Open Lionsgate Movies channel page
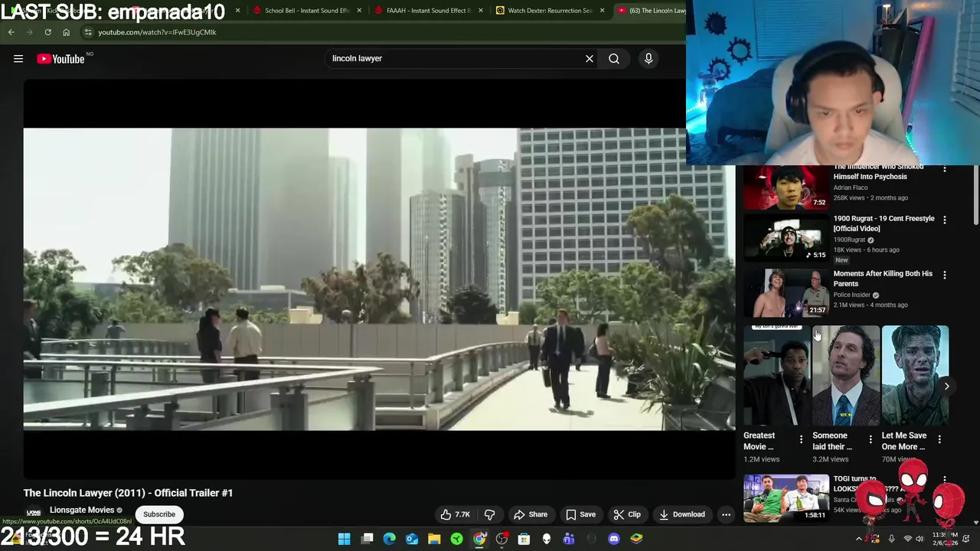Screen dimensions: 980x551 82,510
